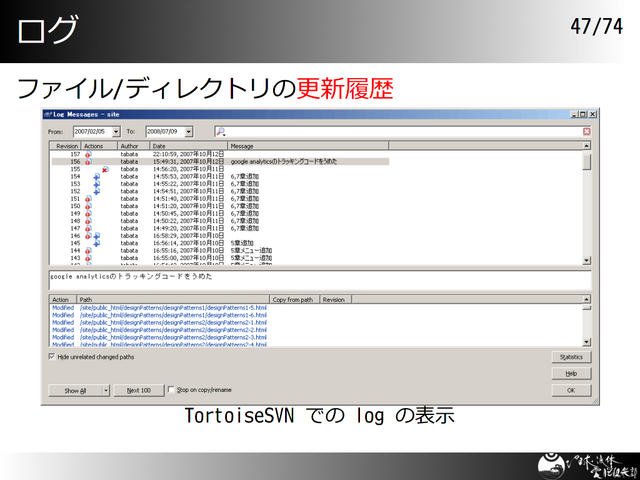Sort log list by Revision column header

tap(66, 146)
